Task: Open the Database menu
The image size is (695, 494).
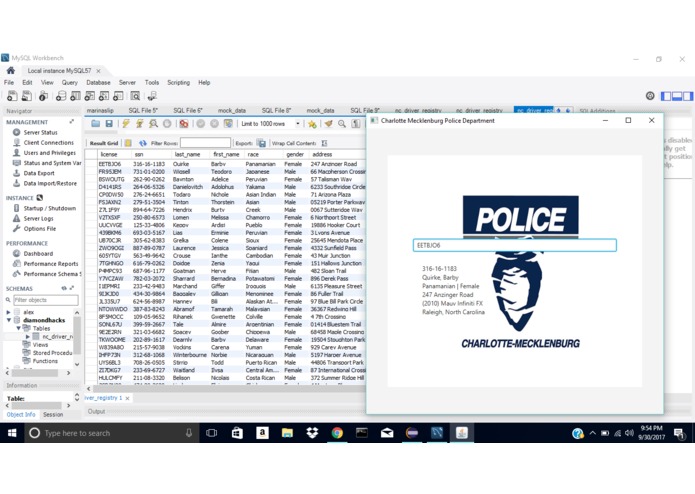Action: (x=98, y=82)
